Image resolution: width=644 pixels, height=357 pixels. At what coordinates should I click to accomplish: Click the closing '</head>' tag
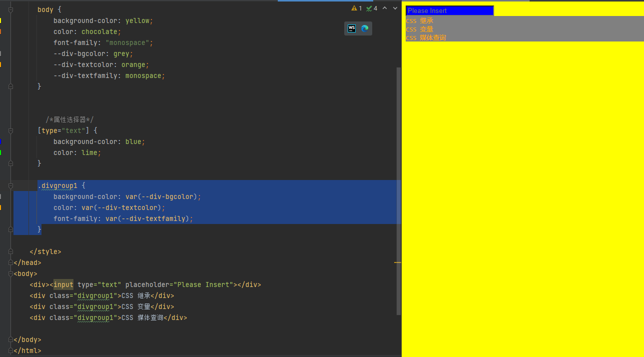click(x=27, y=262)
